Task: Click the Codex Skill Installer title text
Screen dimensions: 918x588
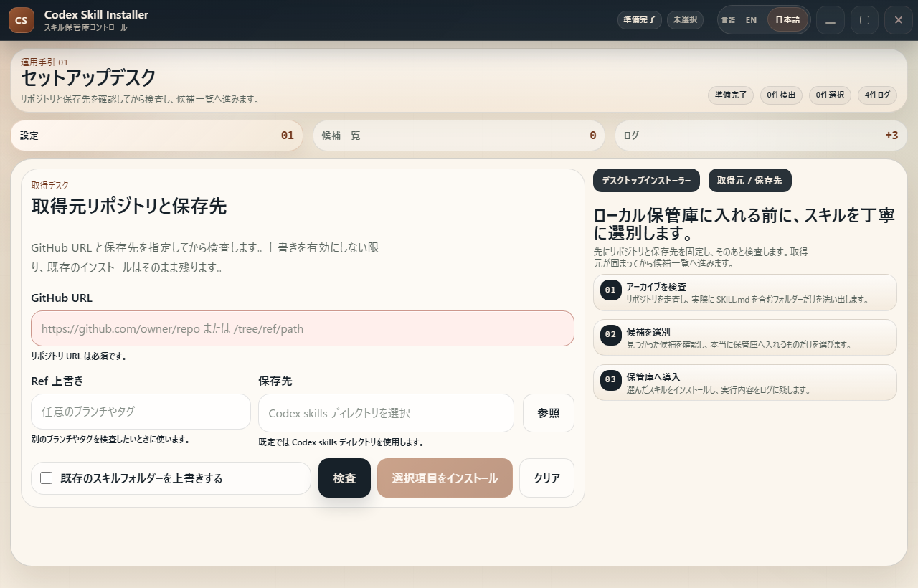Action: pyautogui.click(x=96, y=14)
